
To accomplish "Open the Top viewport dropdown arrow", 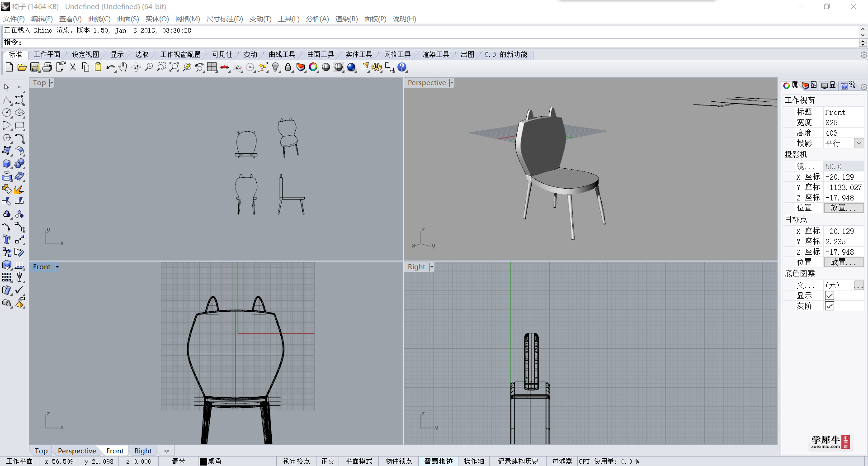I will (52, 83).
